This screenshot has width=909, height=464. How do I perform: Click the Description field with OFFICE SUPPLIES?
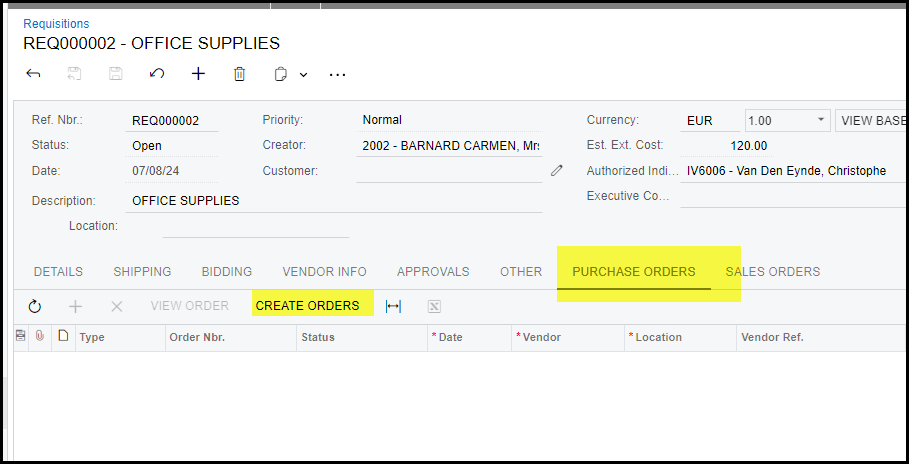(x=335, y=200)
